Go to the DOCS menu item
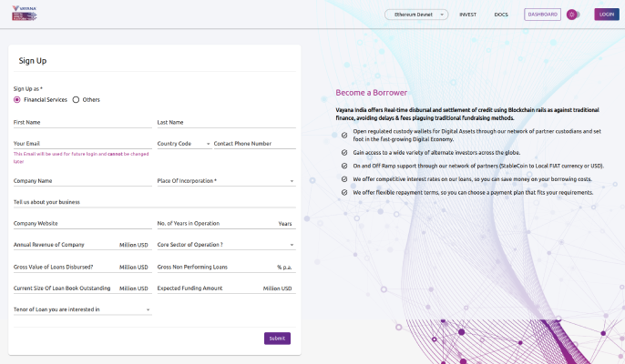 pos(500,15)
